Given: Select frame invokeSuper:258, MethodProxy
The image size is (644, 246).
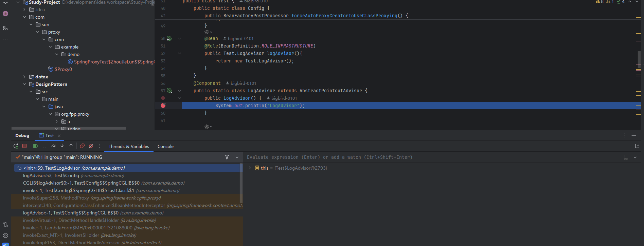Looking at the screenshot, I should [x=127, y=198].
